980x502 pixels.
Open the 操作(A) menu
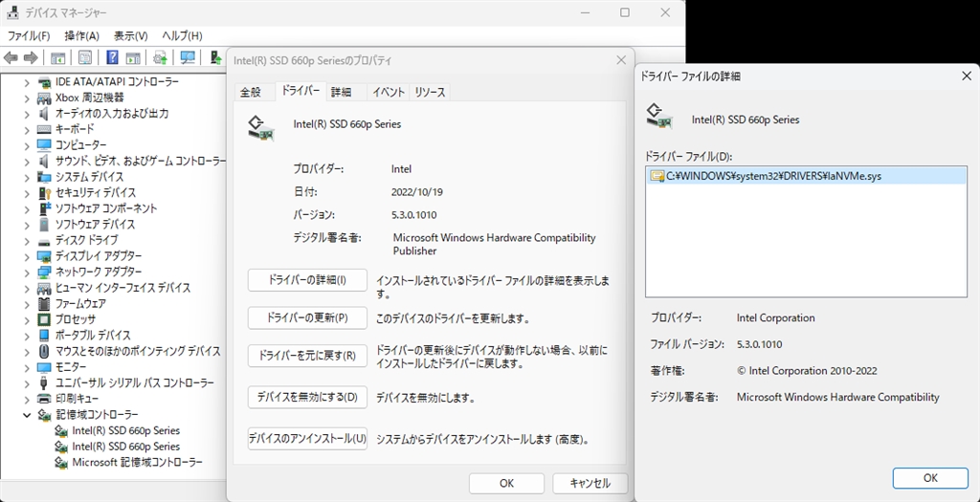coord(82,35)
